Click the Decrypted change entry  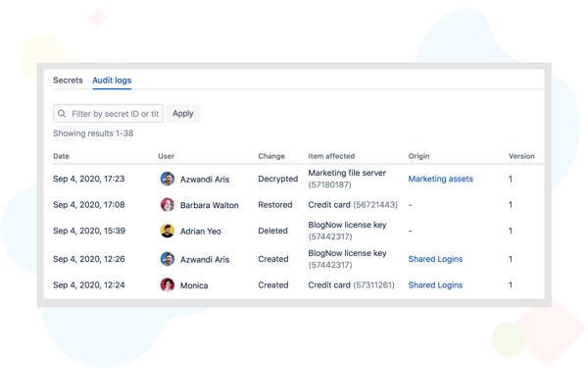click(278, 179)
